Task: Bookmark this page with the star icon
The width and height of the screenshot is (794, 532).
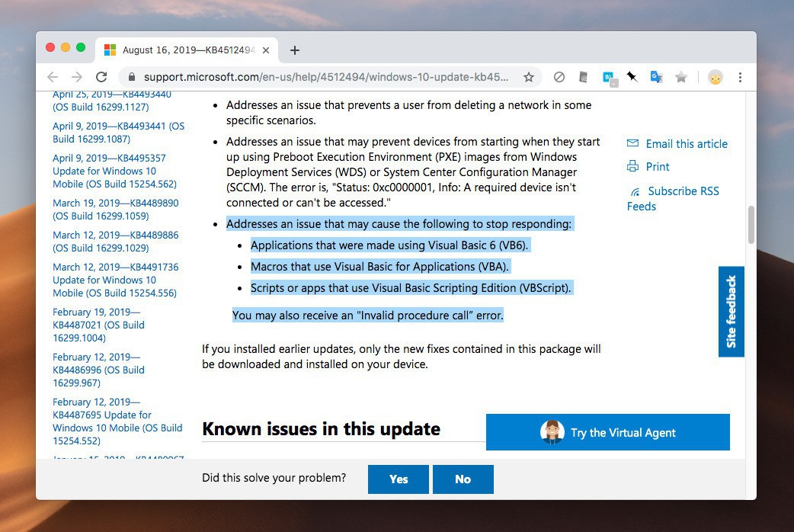Action: pyautogui.click(x=529, y=77)
